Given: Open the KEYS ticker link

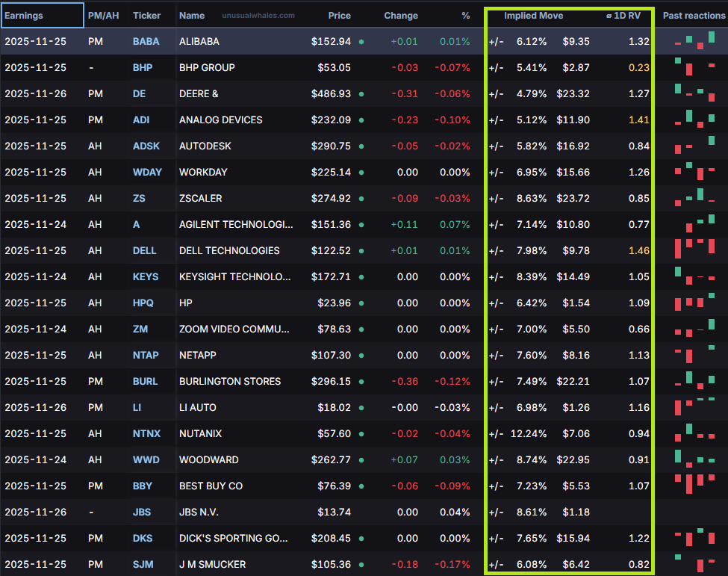Looking at the screenshot, I should (146, 277).
